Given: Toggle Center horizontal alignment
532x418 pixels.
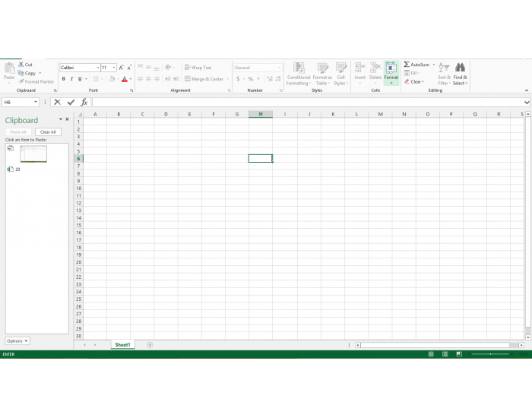Looking at the screenshot, I should pos(148,79).
